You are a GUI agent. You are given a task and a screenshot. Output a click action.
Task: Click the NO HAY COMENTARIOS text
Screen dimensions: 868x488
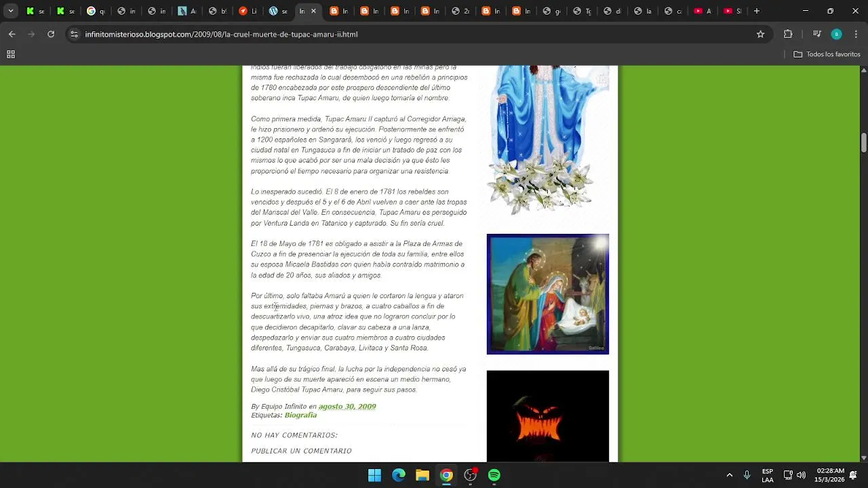294,435
